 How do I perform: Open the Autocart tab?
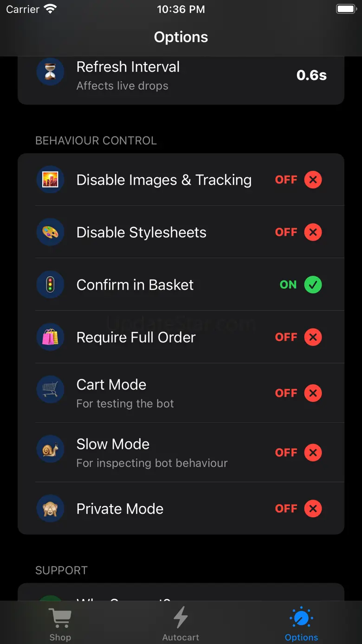tap(181, 624)
